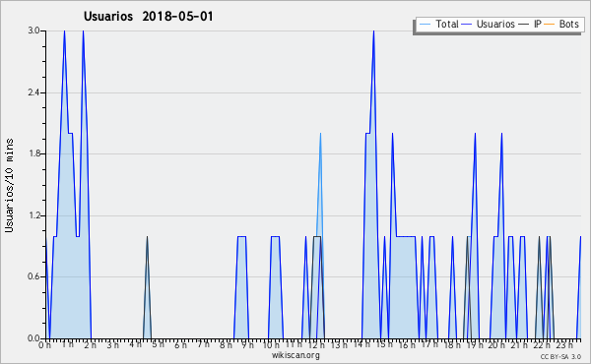Click the y-axis value 3.0
The image size is (591, 364).
pyautogui.click(x=33, y=30)
